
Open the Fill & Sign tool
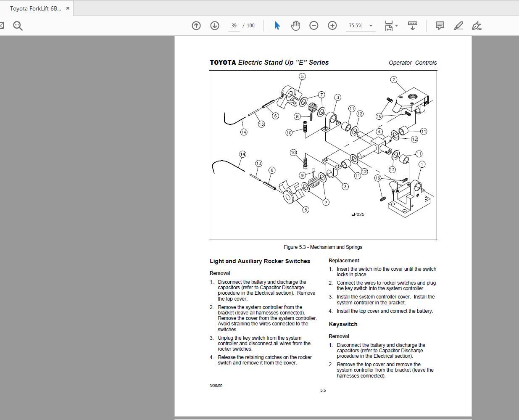(477, 26)
